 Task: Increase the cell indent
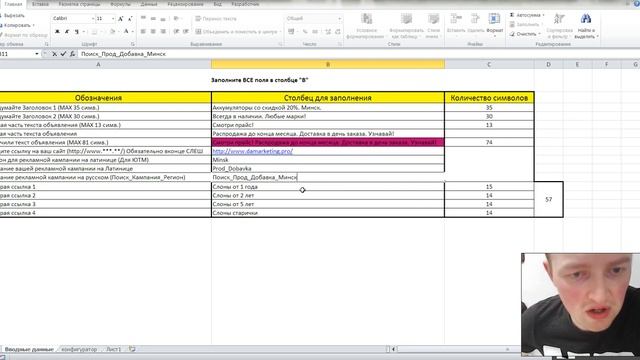point(186,31)
